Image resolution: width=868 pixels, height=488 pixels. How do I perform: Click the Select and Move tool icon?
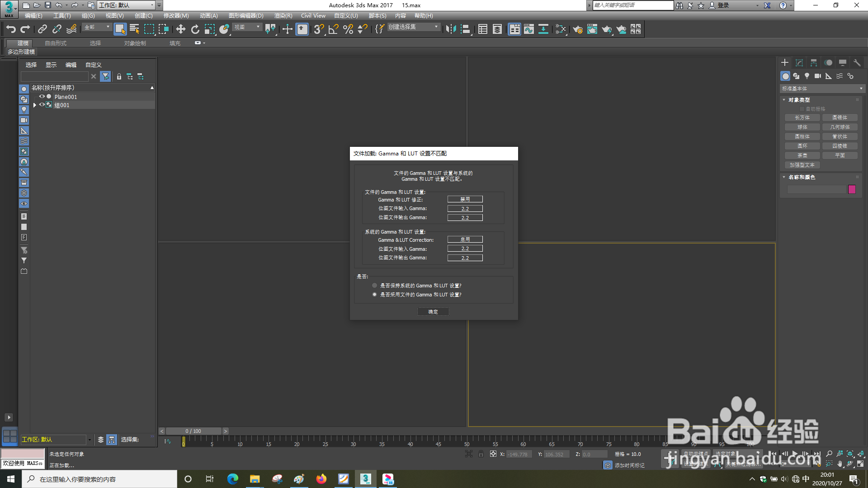coord(180,29)
